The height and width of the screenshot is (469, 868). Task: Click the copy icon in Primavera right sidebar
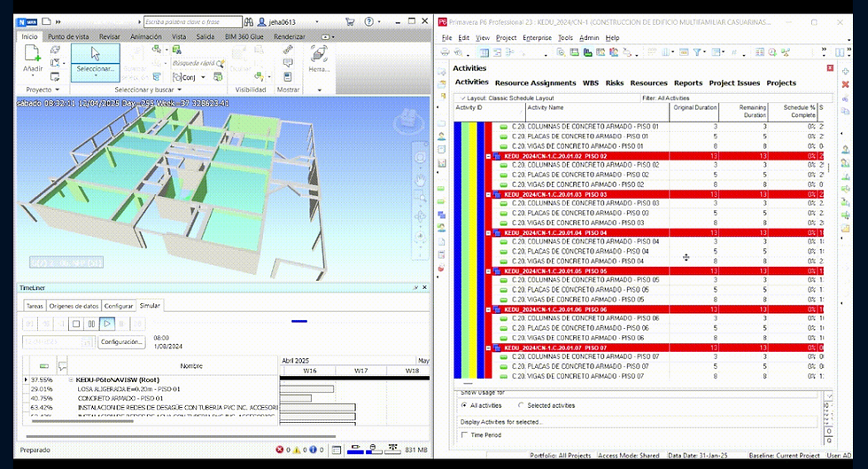[x=845, y=111]
